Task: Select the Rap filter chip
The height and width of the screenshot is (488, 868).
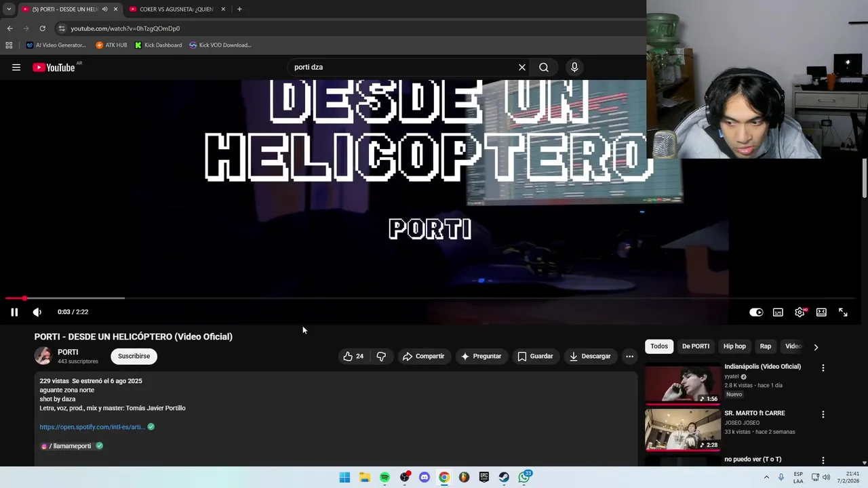Action: point(766,346)
